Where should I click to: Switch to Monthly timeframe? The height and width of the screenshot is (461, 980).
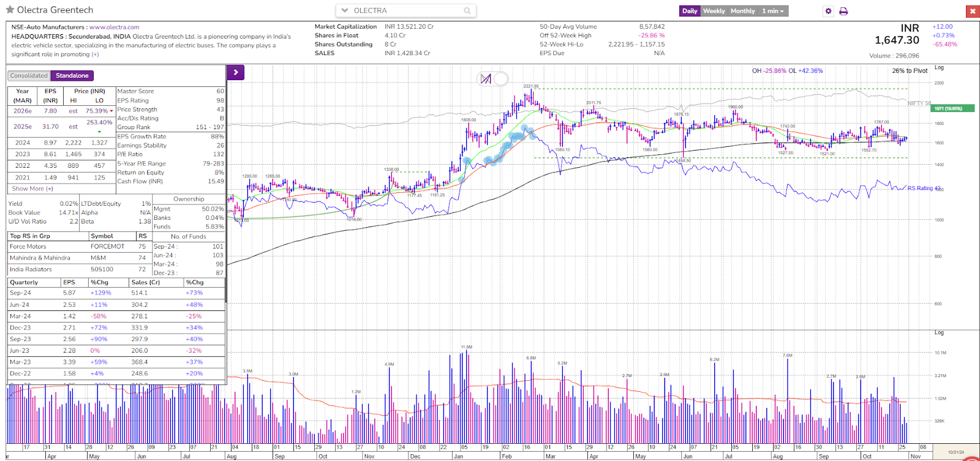[742, 11]
